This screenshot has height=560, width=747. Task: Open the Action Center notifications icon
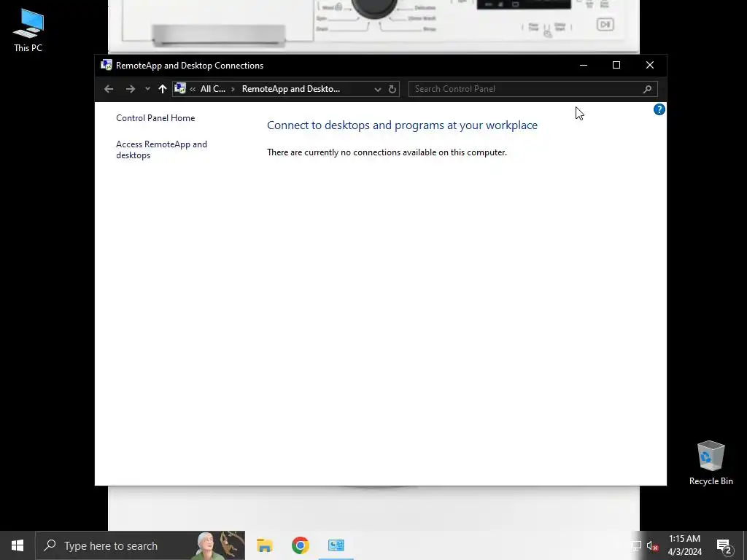pos(724,546)
